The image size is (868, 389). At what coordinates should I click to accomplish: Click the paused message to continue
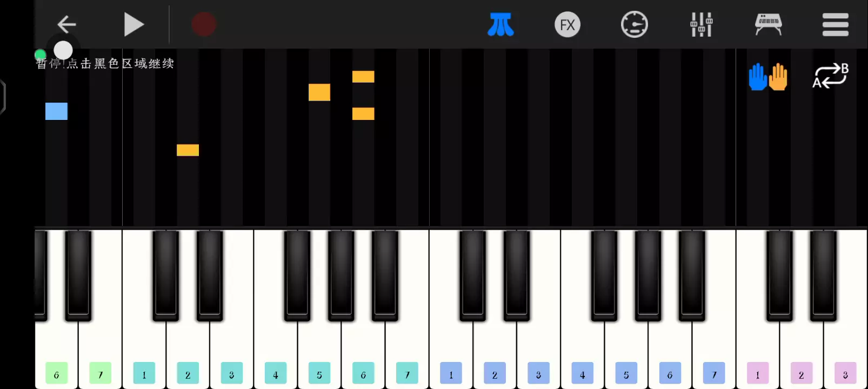105,64
